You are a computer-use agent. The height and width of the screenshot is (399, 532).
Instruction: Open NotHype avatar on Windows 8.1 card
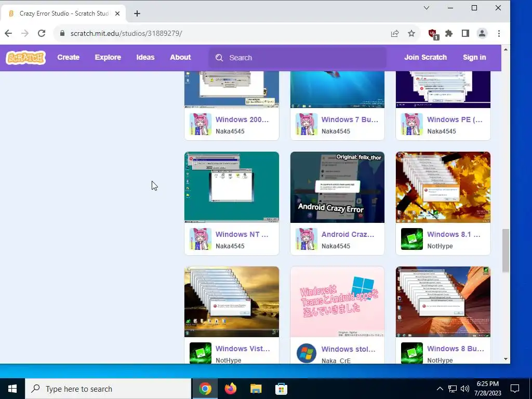tap(412, 239)
